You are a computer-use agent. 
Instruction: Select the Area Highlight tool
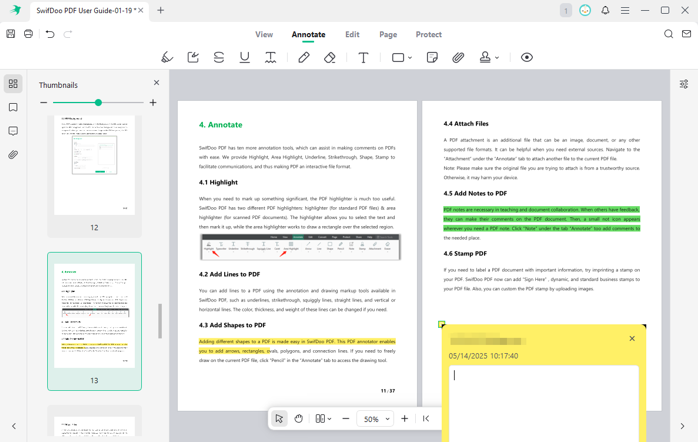coord(193,57)
